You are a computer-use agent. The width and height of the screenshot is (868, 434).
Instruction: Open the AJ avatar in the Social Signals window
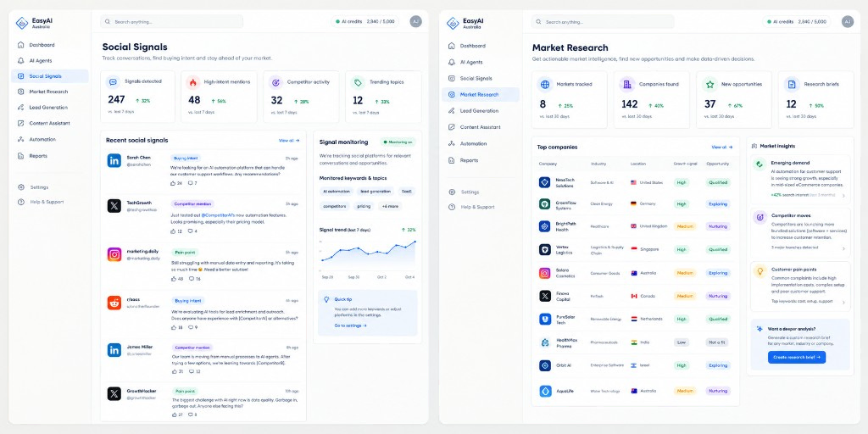click(x=415, y=21)
